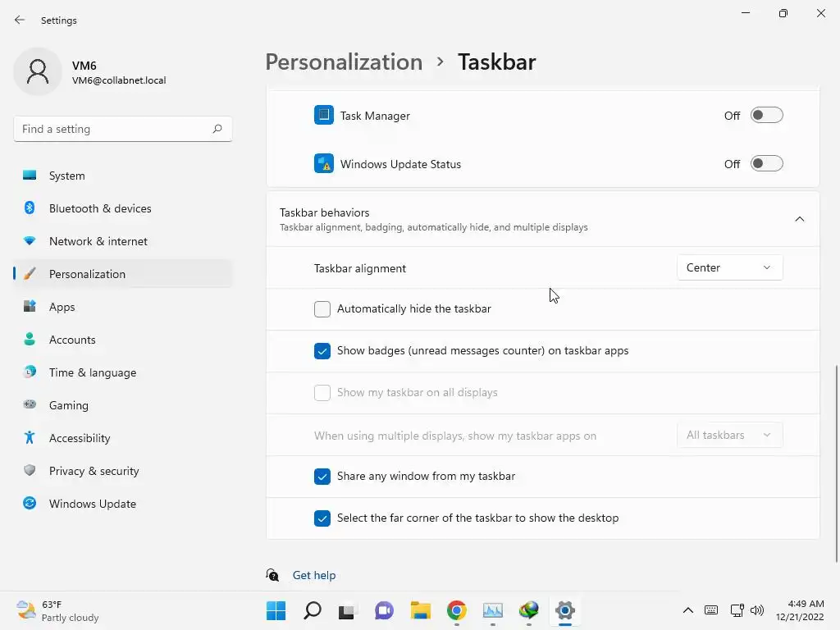The height and width of the screenshot is (630, 840).
Task: Open taskbar Search magnifier
Action: 313,610
